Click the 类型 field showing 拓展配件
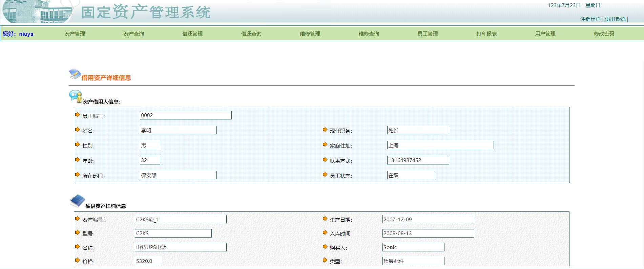 click(413, 261)
